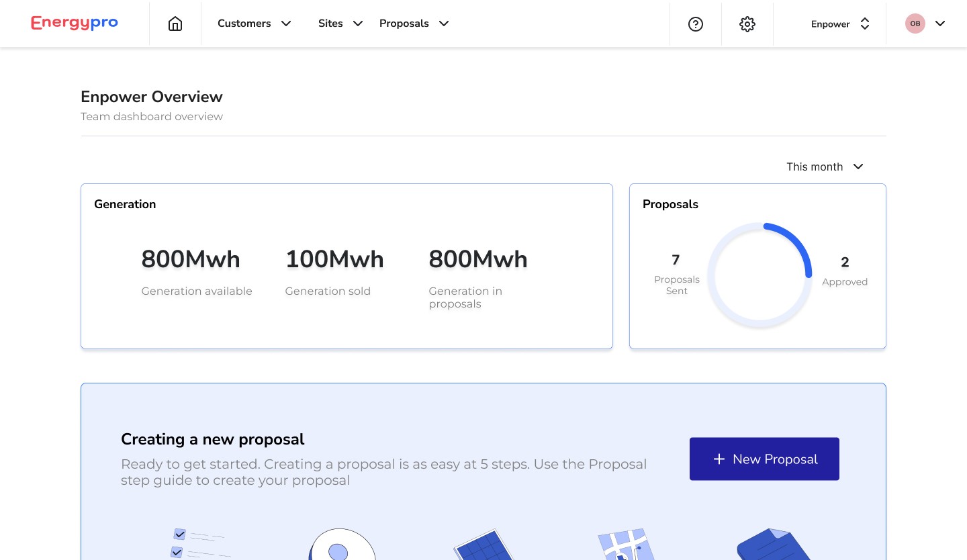Expand the Proposals chevron arrow
967x560 pixels.
(x=444, y=24)
